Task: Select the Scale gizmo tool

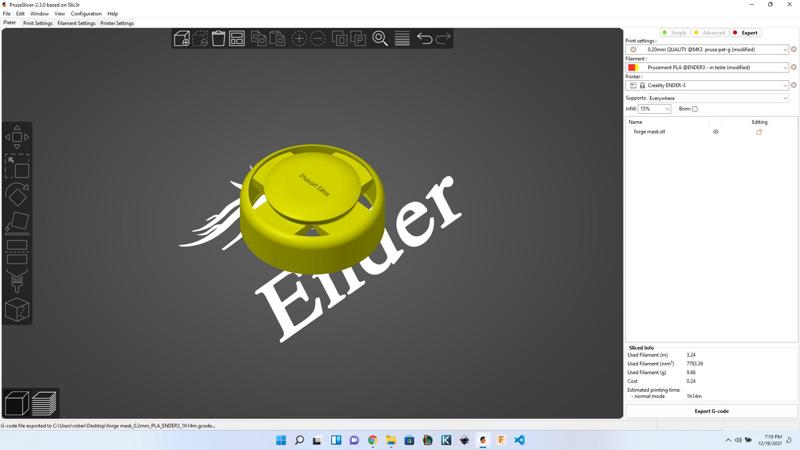Action: click(x=17, y=166)
